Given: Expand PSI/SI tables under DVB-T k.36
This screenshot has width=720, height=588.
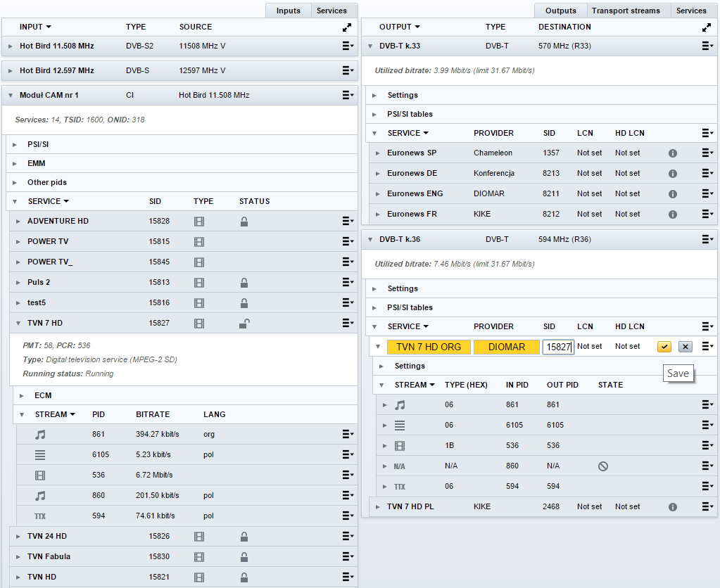Looking at the screenshot, I should click(374, 307).
